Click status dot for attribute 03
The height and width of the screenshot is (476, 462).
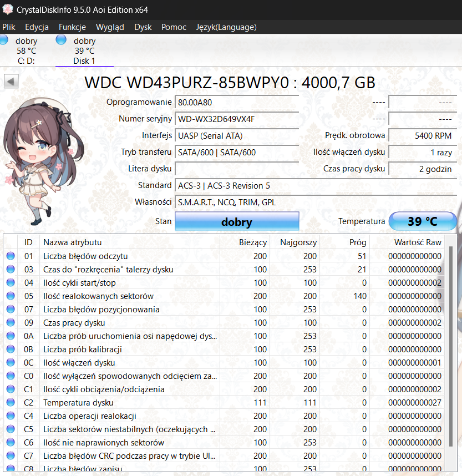(x=11, y=269)
